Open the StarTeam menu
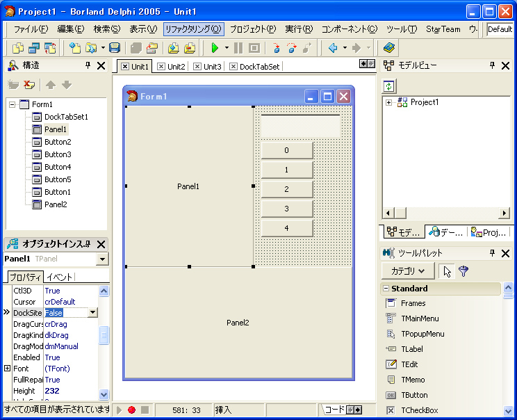Screen dimensions: 517x420 [443, 29]
